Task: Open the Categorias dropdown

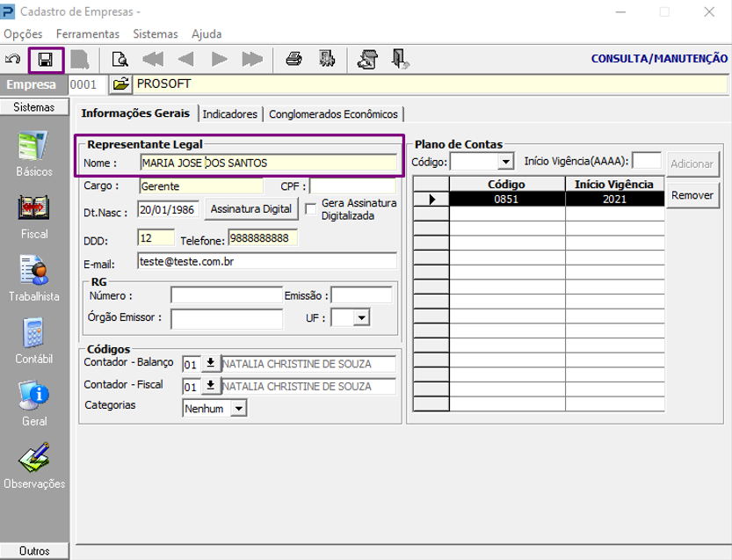Action: (239, 409)
